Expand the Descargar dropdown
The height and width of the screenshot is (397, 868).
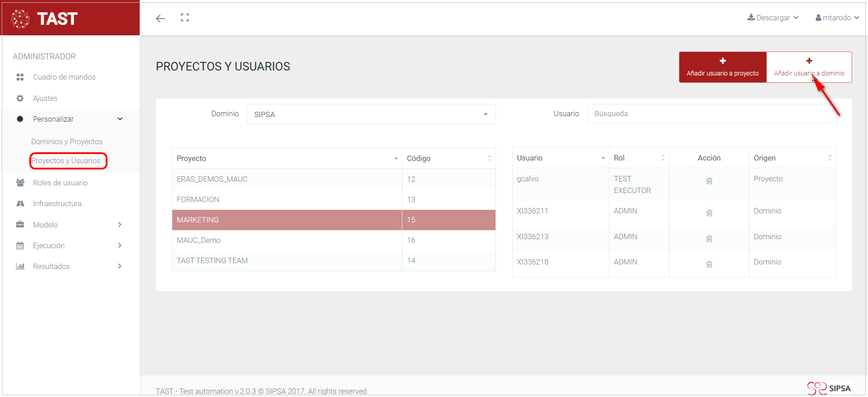click(773, 18)
